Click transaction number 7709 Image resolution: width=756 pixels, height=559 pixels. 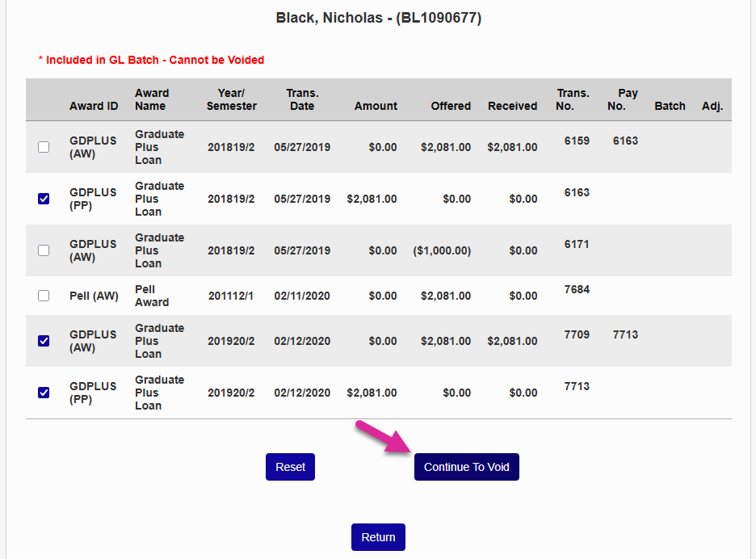(x=577, y=334)
